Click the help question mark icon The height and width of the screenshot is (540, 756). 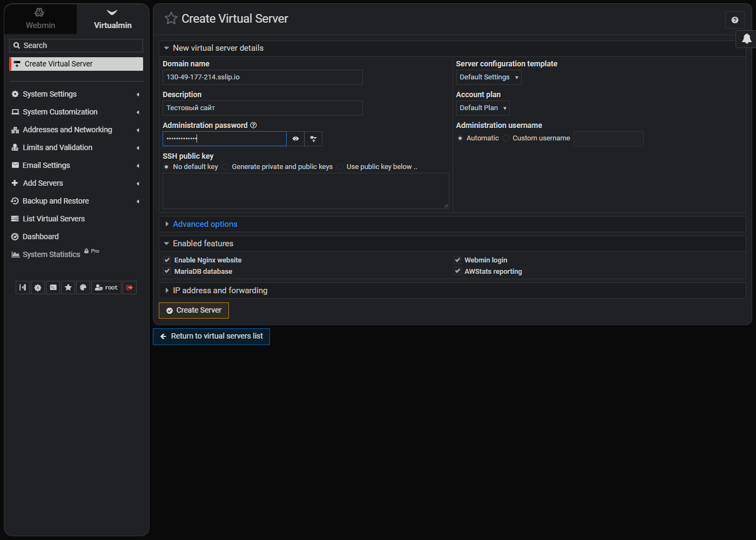735,20
